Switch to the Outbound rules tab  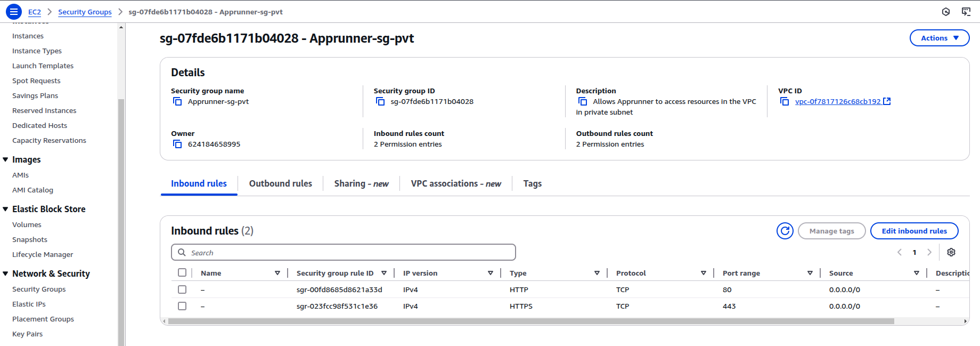click(280, 183)
